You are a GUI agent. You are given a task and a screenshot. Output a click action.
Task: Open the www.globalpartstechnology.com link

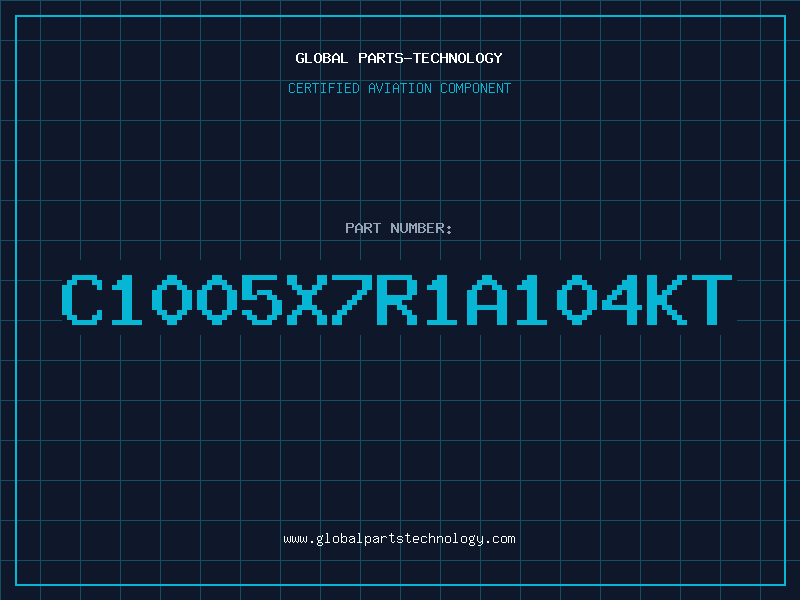399,539
